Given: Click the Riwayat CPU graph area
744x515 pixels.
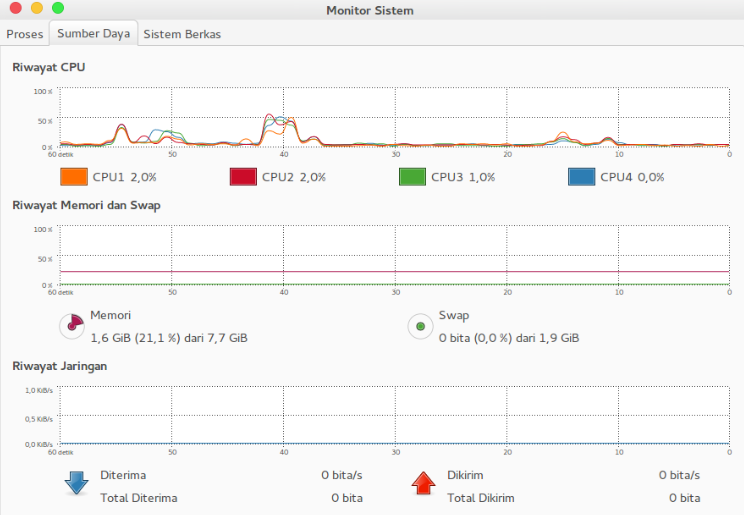Looking at the screenshot, I should click(395, 117).
